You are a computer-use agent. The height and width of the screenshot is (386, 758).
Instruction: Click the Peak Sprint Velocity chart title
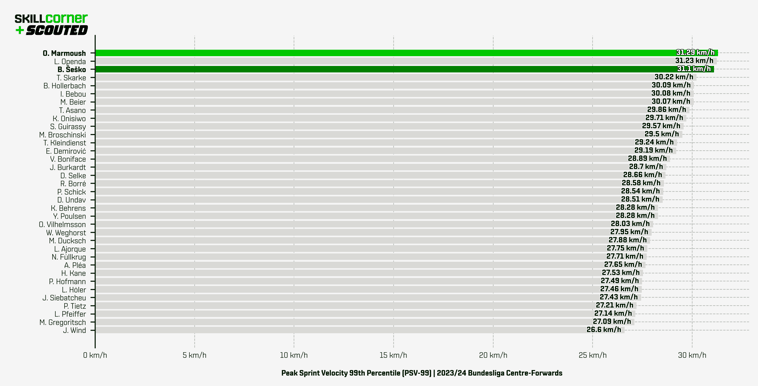422,373
